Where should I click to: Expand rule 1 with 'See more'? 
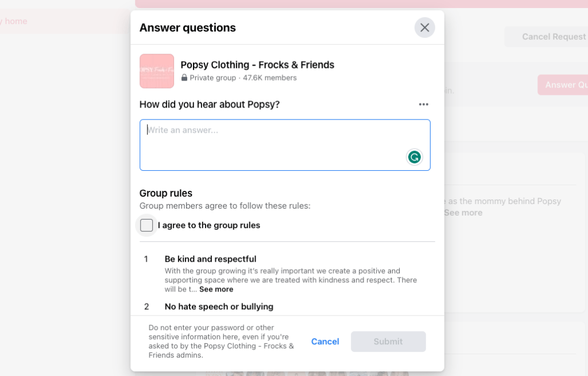coord(216,289)
